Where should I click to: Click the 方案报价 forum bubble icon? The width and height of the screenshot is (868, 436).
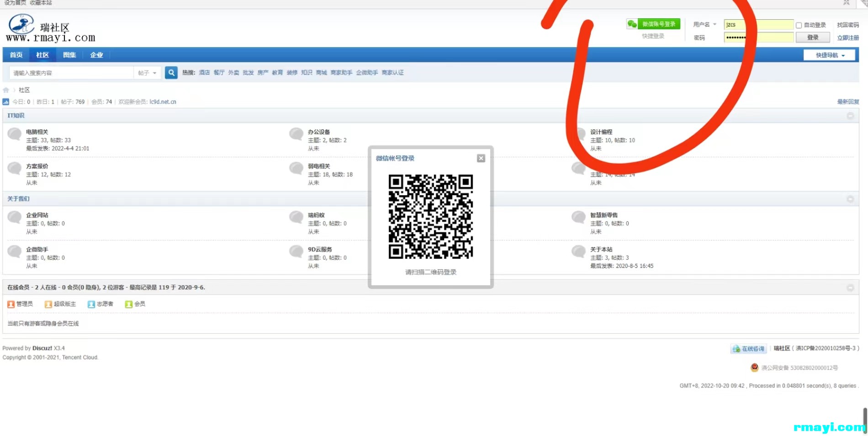15,168
